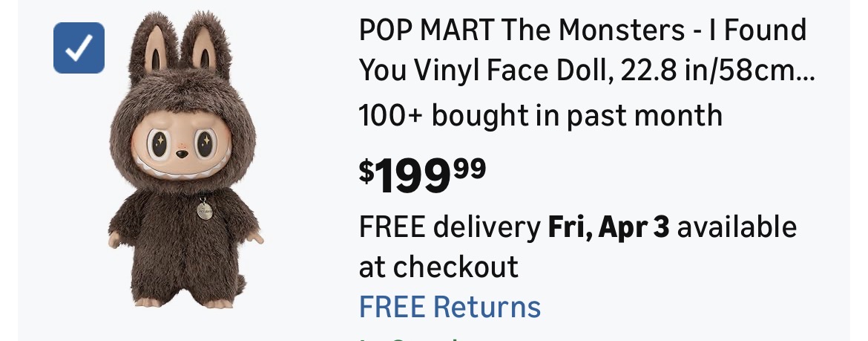Click the doll's round metal tag
868x341 pixels.
(204, 212)
